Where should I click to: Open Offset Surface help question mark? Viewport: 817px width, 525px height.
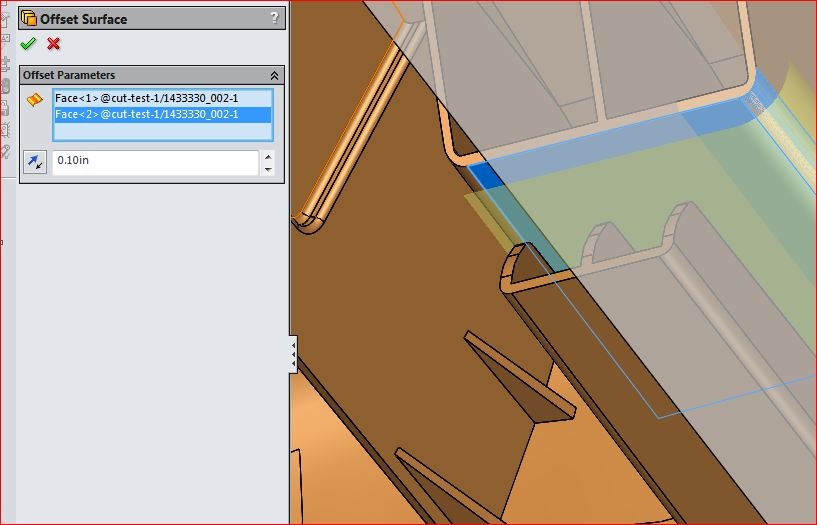[x=275, y=18]
